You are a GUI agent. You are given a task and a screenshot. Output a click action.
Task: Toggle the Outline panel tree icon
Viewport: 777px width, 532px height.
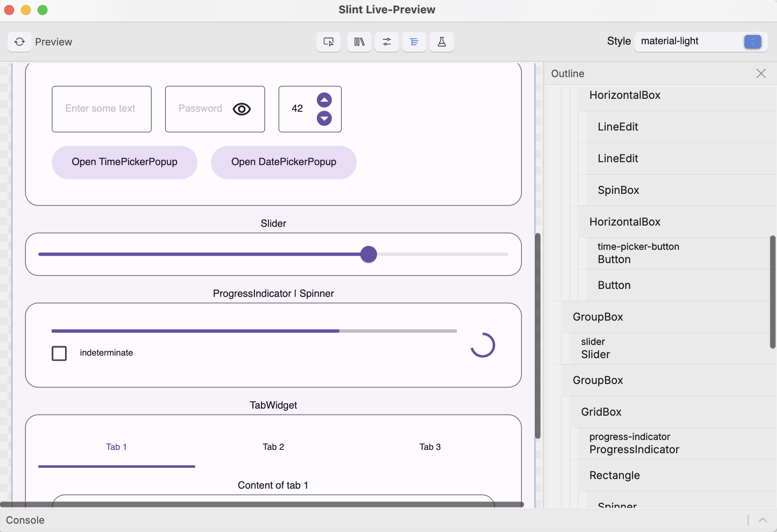(414, 42)
